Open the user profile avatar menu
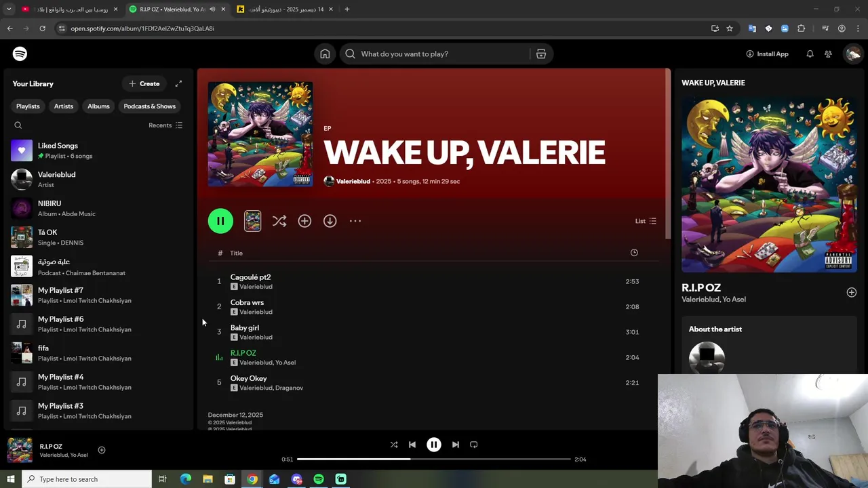868x488 pixels. click(x=852, y=54)
